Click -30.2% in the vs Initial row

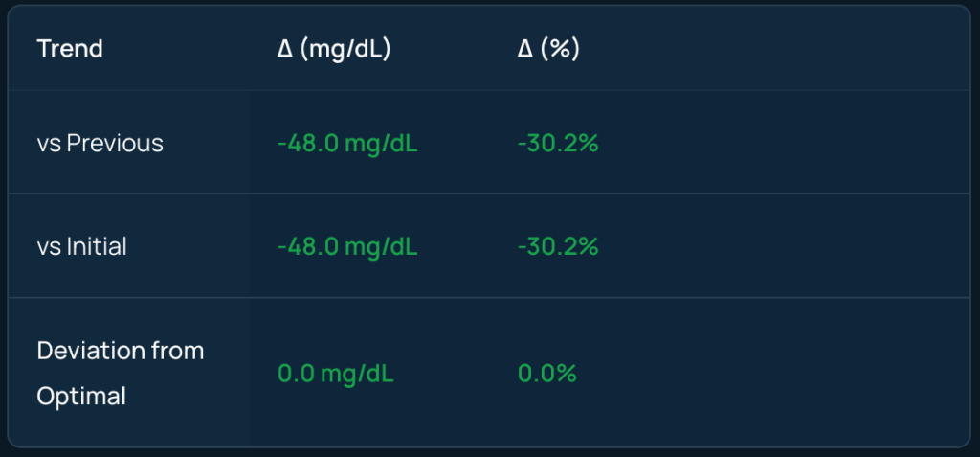(558, 246)
